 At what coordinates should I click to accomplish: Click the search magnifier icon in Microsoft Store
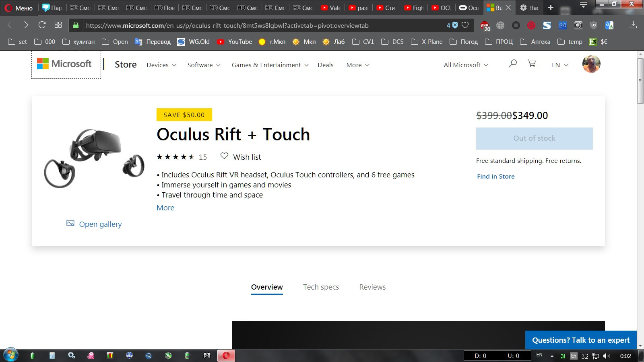click(512, 64)
